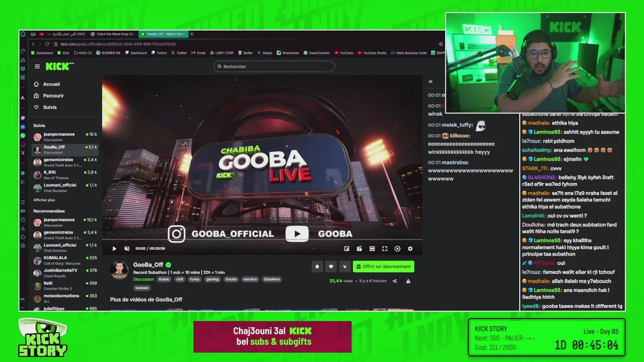
Task: Open Parcourir in Kick sidebar
Action: click(x=49, y=96)
